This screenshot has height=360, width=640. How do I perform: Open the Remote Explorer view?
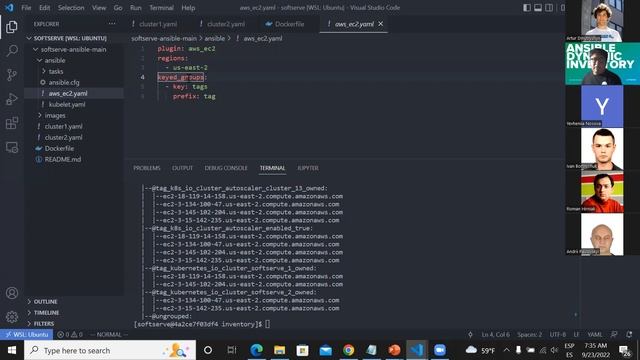pyautogui.click(x=12, y=147)
